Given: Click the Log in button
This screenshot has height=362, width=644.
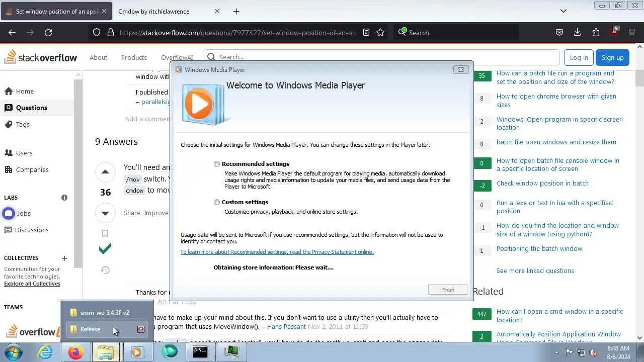Looking at the screenshot, I should point(579,57).
